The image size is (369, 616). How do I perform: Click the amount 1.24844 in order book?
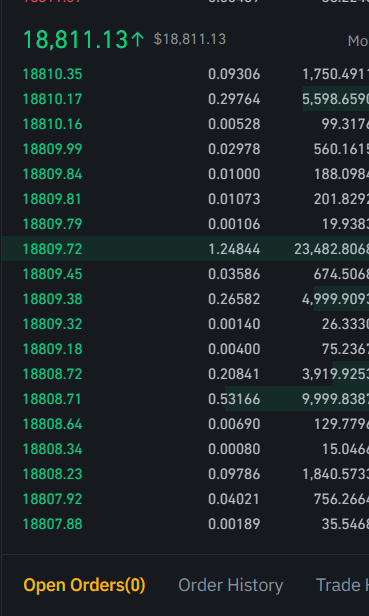tap(234, 249)
